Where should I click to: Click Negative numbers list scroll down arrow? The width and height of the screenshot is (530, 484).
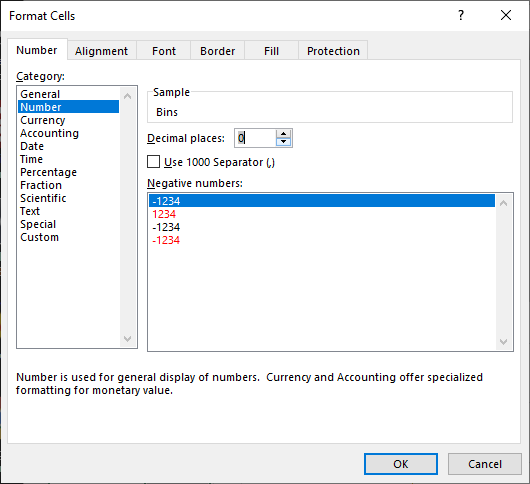[x=503, y=342]
